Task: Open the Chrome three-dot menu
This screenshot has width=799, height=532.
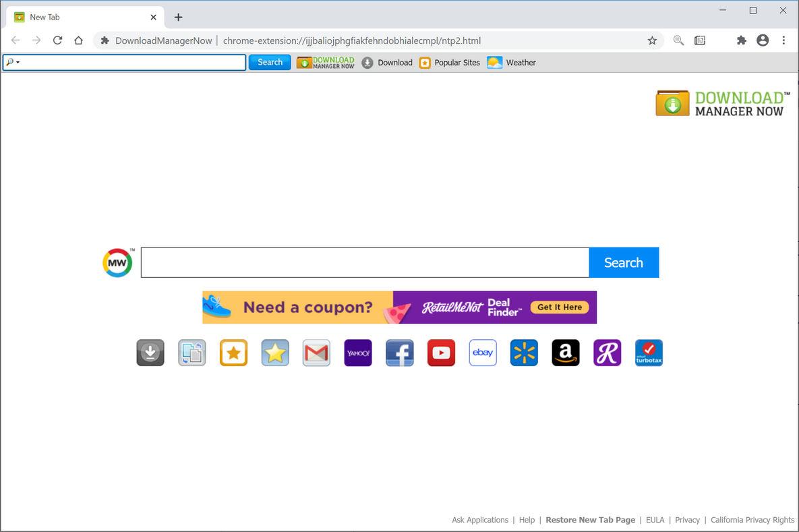Action: point(783,40)
